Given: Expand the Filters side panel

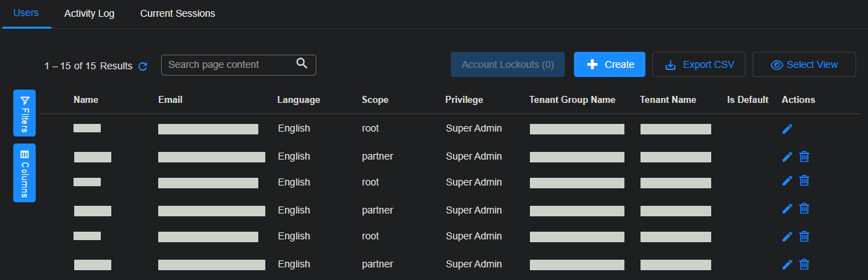Looking at the screenshot, I should point(24,113).
